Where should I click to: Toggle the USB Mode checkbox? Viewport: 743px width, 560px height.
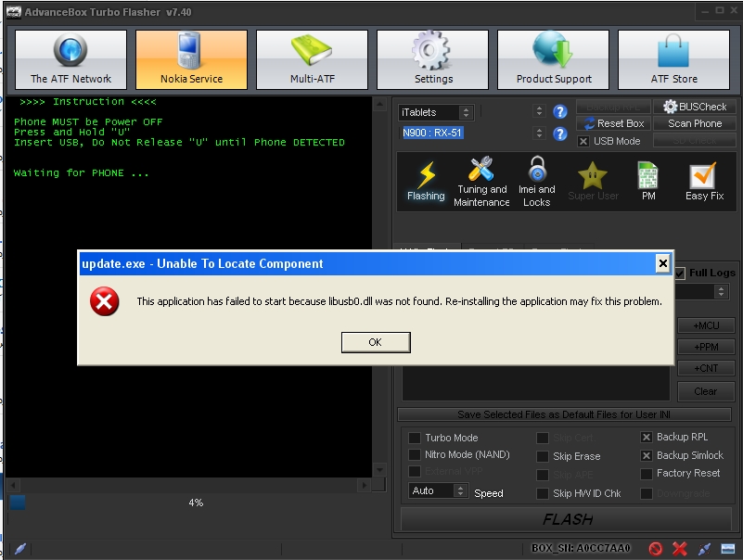(x=583, y=141)
